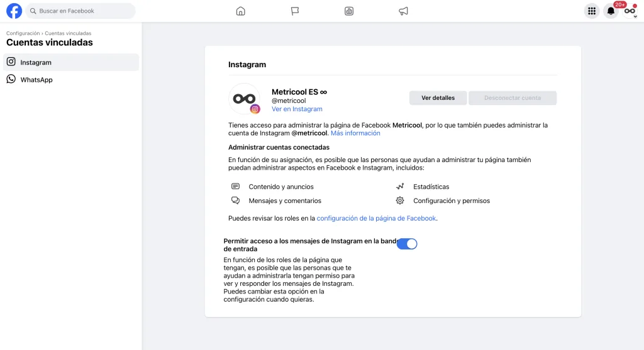
Task: Open configuración de la página de Facebook link
Action: pyautogui.click(x=376, y=218)
